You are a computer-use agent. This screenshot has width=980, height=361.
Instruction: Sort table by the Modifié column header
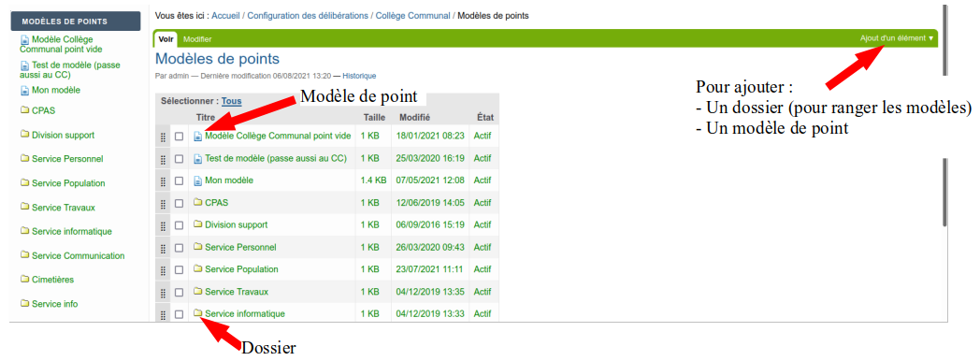(x=415, y=118)
